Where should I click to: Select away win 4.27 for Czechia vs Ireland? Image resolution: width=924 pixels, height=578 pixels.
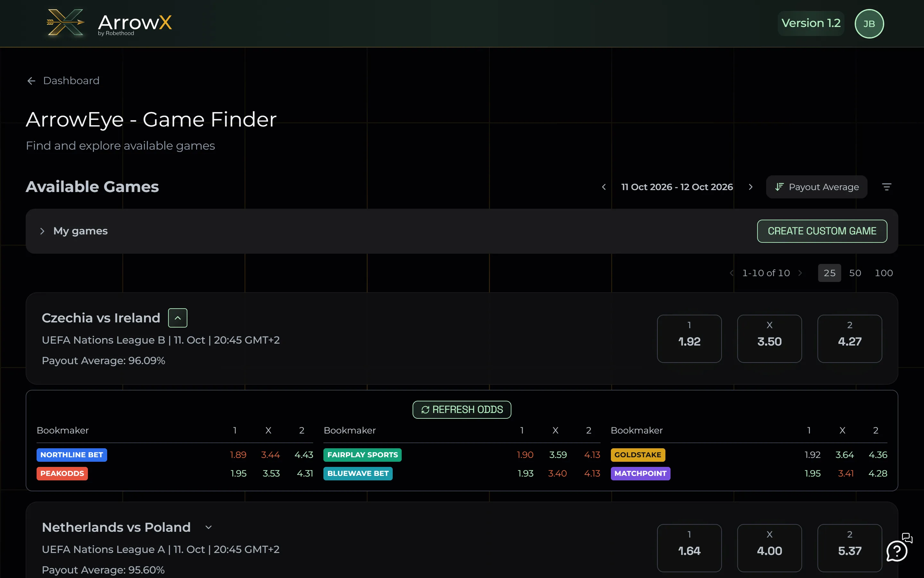point(850,339)
